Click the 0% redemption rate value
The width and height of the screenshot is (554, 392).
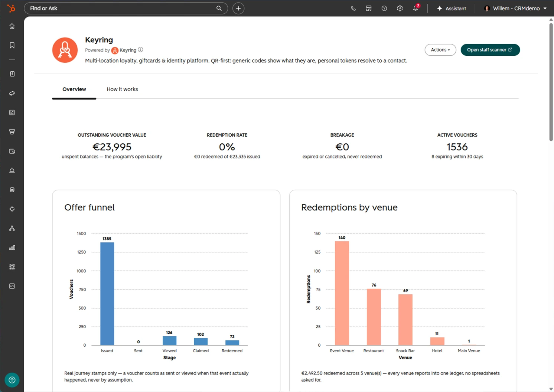pyautogui.click(x=227, y=147)
